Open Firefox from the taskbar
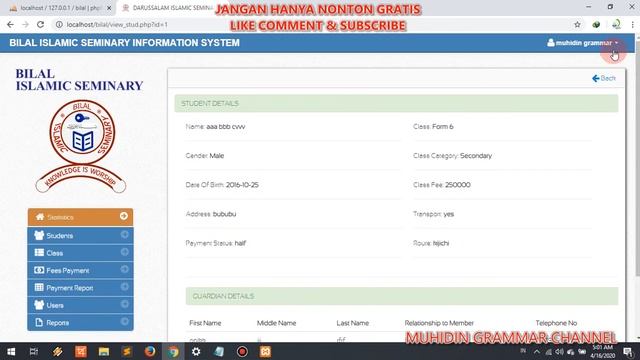The height and width of the screenshot is (360, 640). pos(150,351)
